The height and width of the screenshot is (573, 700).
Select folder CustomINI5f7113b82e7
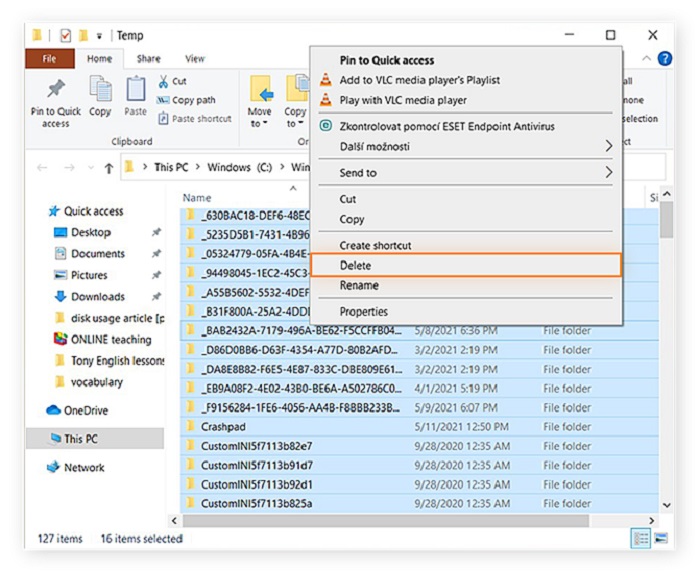pyautogui.click(x=420, y=446)
